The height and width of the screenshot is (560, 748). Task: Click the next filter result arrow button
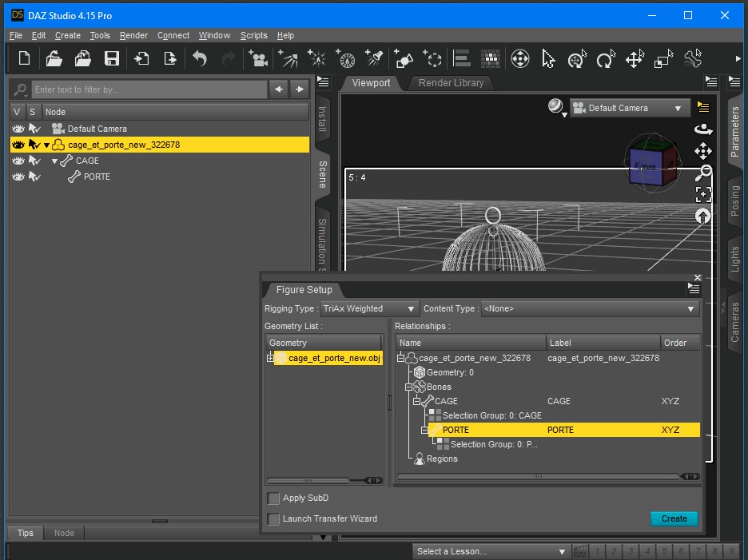point(300,89)
